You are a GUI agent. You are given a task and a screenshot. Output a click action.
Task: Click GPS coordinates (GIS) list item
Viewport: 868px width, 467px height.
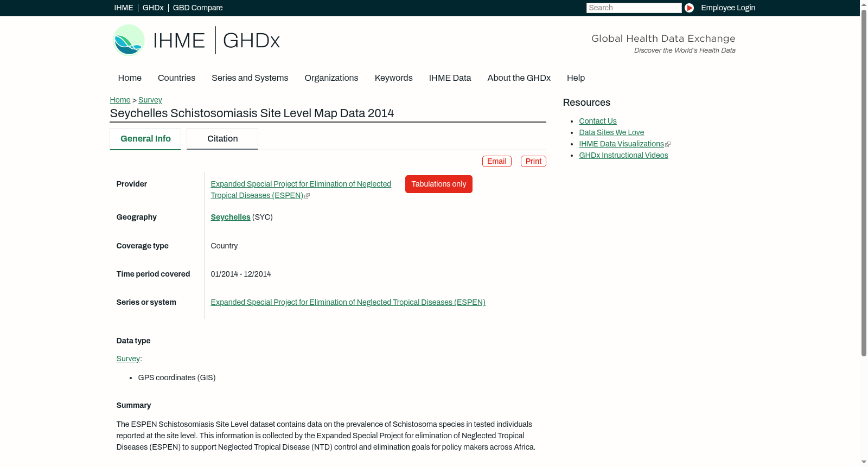tap(177, 378)
